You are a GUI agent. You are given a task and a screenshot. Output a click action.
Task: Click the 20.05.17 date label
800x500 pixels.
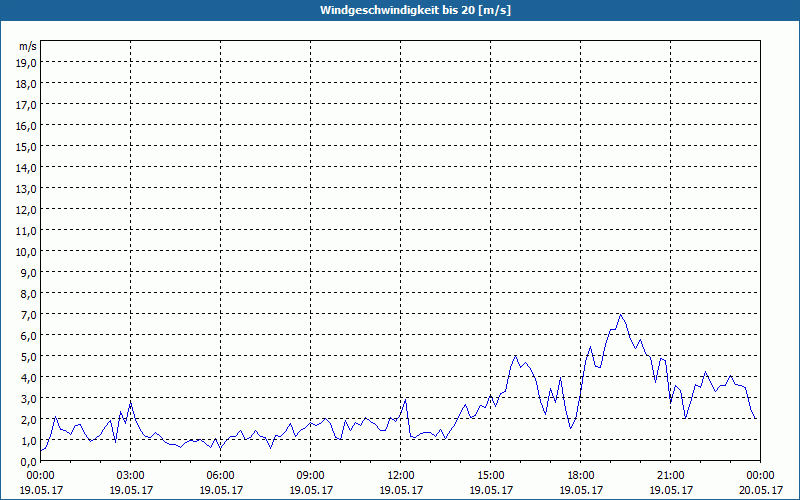click(760, 490)
